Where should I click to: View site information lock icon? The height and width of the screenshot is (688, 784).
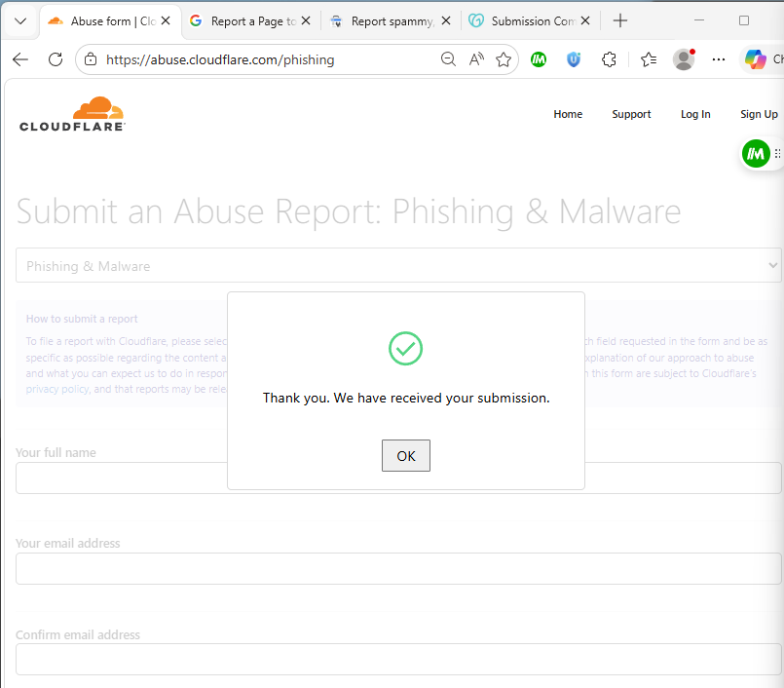point(91,59)
